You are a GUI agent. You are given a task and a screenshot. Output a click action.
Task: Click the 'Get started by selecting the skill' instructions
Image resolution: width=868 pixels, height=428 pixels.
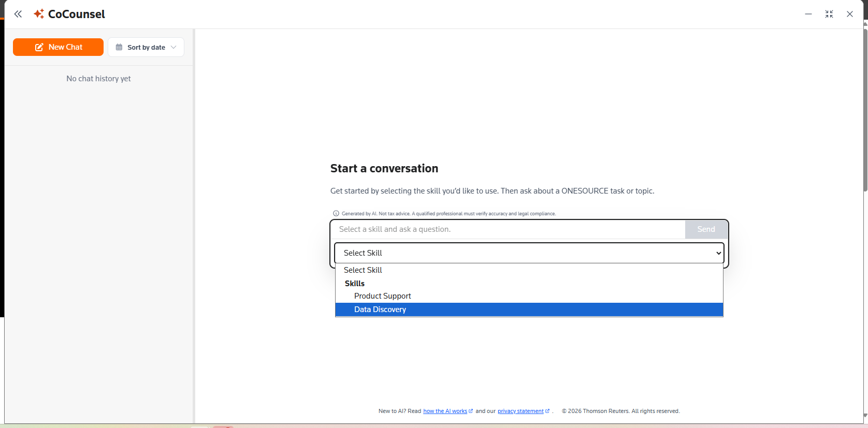[x=492, y=191]
